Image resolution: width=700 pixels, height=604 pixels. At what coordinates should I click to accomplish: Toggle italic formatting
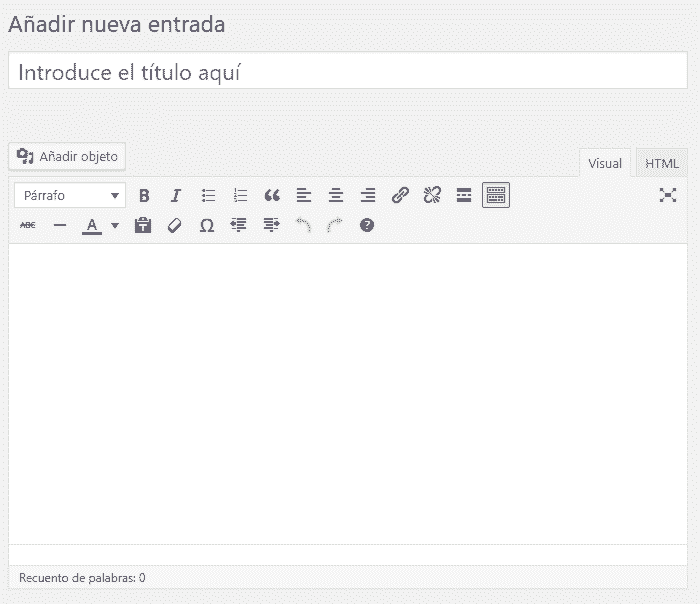click(x=176, y=196)
